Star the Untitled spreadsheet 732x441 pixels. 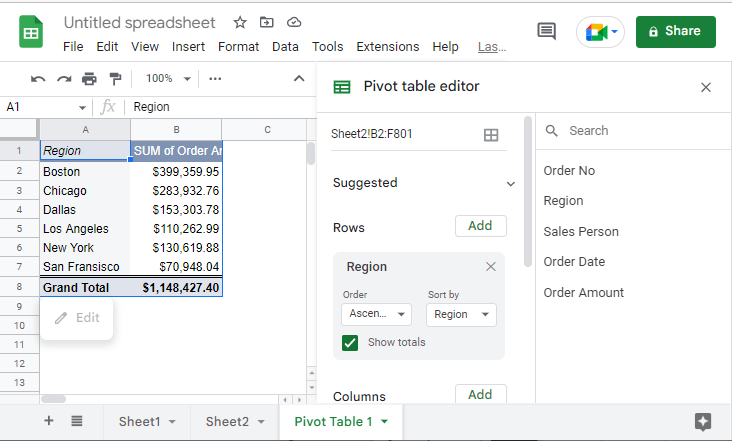point(240,22)
